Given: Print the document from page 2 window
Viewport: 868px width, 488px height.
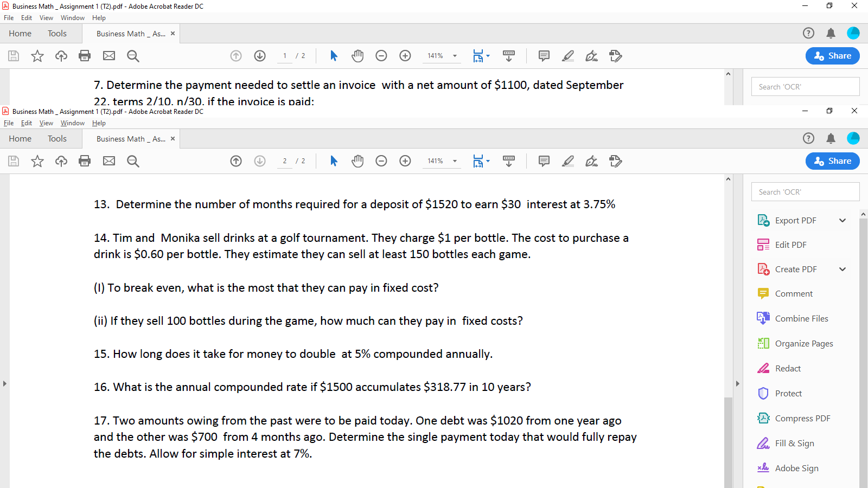Looking at the screenshot, I should tap(85, 161).
